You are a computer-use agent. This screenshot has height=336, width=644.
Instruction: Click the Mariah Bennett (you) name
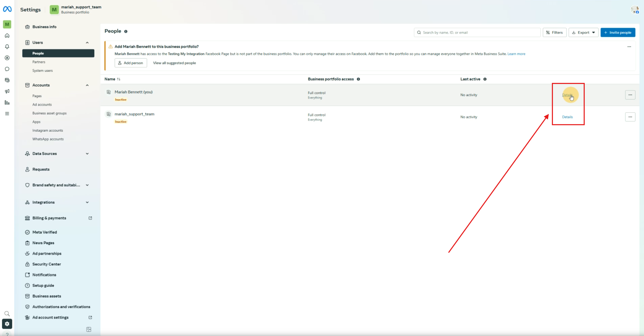[133, 92]
